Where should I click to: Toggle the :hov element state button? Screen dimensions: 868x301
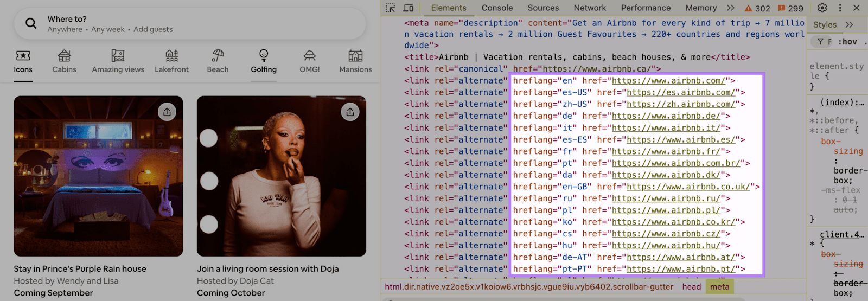click(847, 41)
